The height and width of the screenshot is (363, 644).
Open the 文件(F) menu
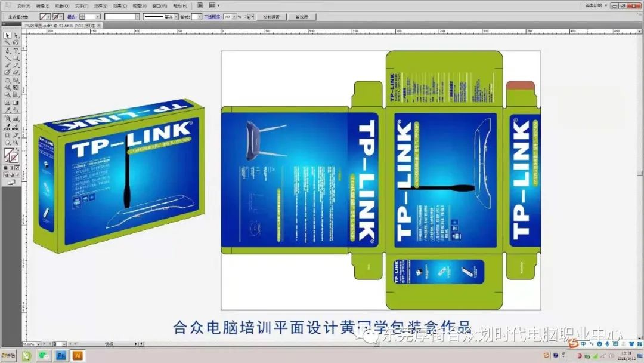coord(24,6)
